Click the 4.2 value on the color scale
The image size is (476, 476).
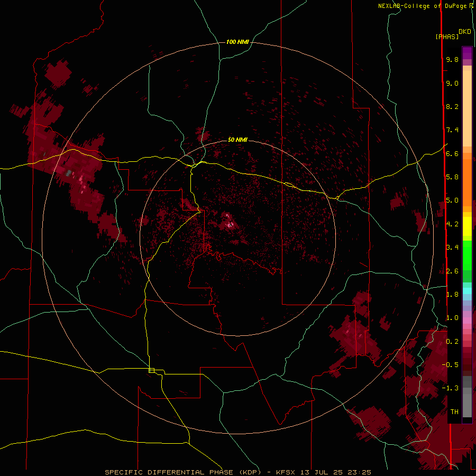coord(452,224)
